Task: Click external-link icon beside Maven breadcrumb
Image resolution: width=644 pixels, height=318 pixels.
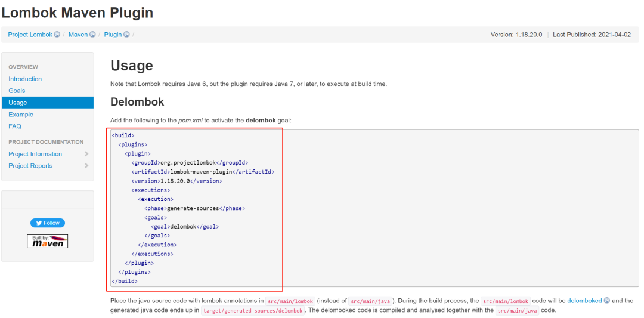Action: tap(92, 35)
